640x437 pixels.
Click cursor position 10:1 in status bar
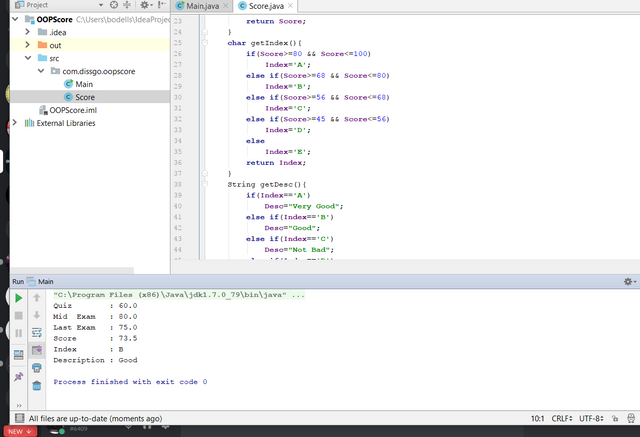tap(538, 419)
